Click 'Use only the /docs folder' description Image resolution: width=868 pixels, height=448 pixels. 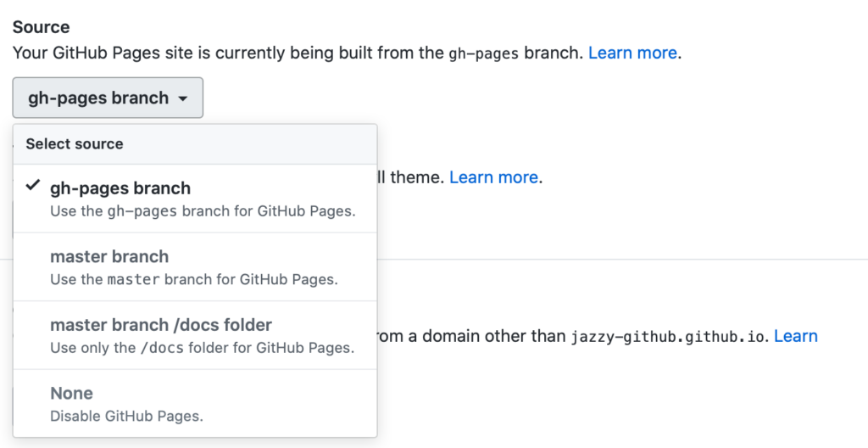click(202, 348)
